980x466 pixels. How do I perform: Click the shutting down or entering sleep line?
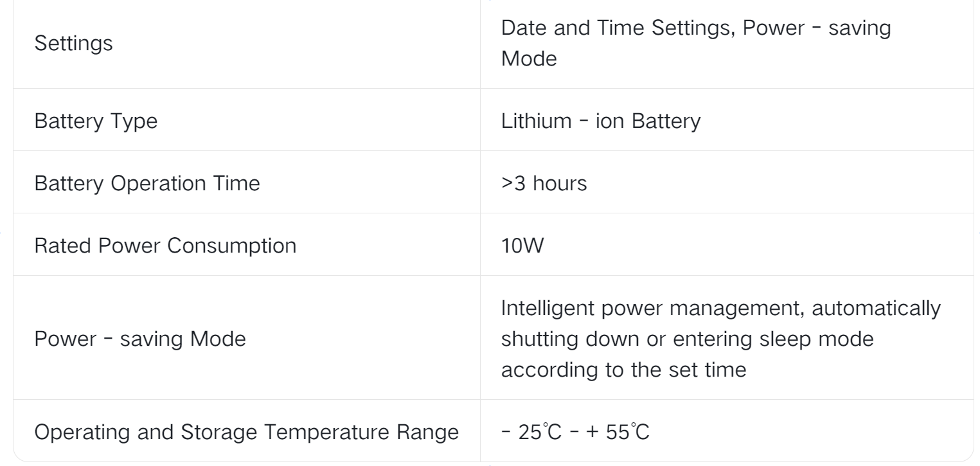(x=687, y=338)
